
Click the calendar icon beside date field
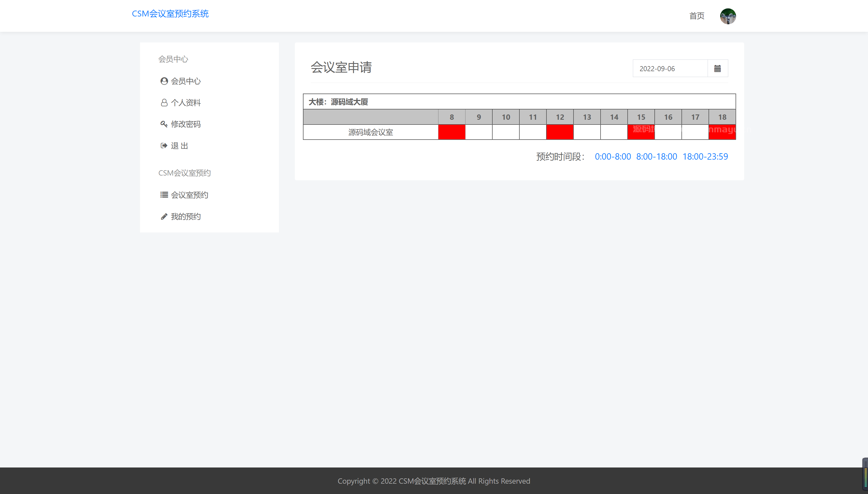[717, 69]
